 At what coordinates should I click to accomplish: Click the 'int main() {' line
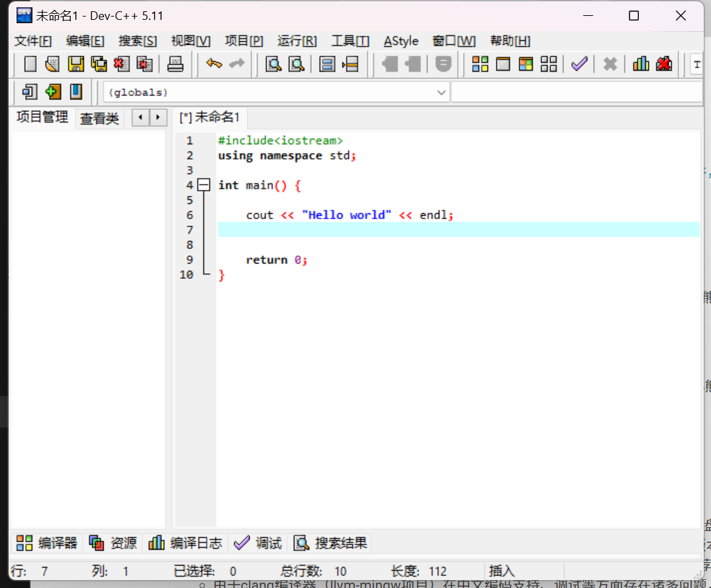[260, 185]
